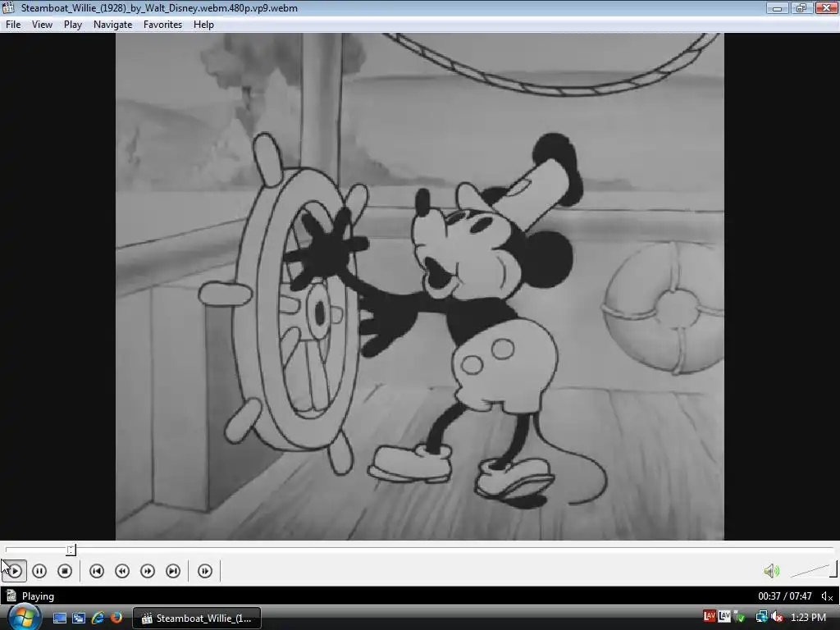Decrease playback speed (rewind) button
This screenshot has width=840, height=630.
122,571
